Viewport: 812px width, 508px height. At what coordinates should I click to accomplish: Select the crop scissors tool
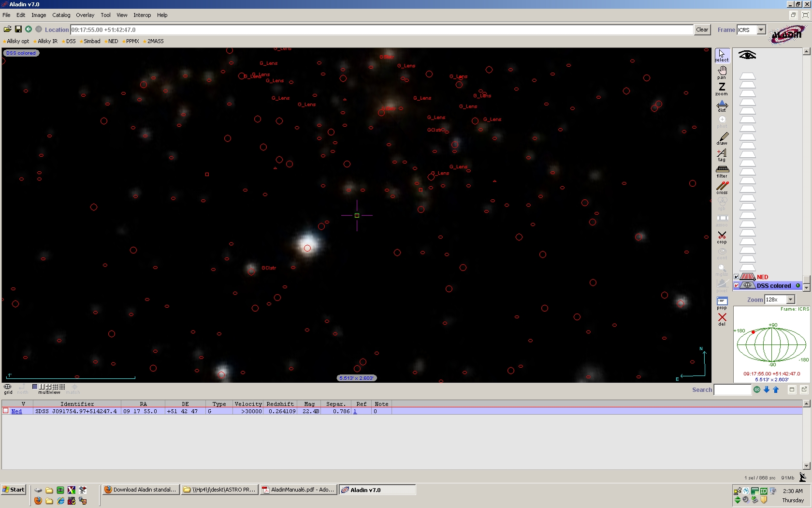point(722,238)
